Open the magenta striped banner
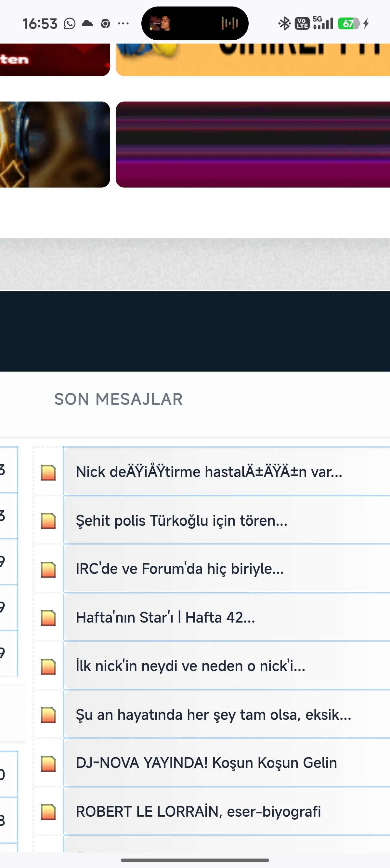This screenshot has height=868, width=390. pyautogui.click(x=253, y=145)
